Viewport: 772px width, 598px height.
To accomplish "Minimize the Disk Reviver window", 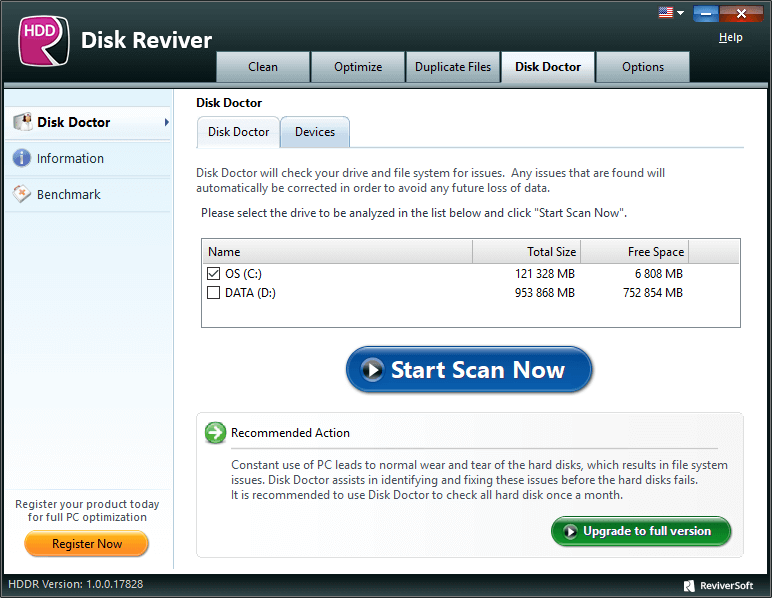I will (x=706, y=14).
